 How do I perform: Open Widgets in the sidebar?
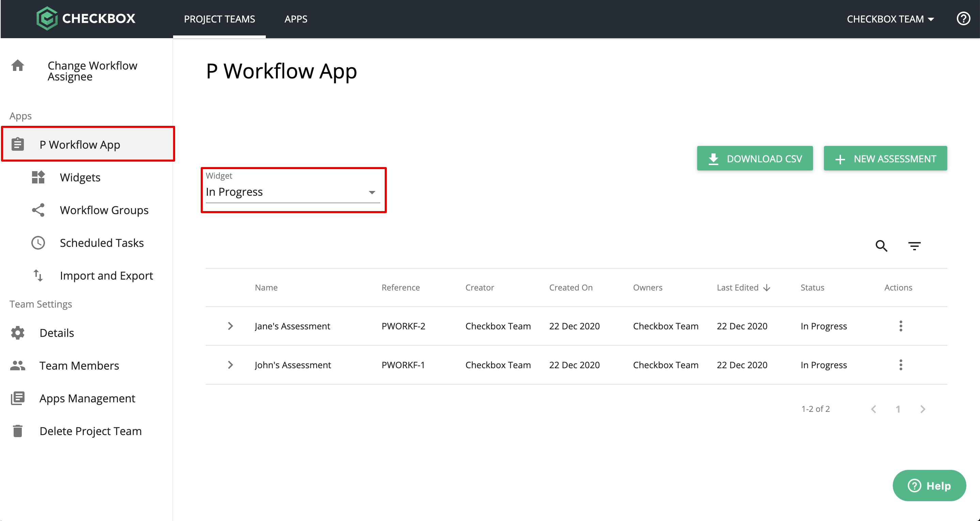click(x=80, y=177)
